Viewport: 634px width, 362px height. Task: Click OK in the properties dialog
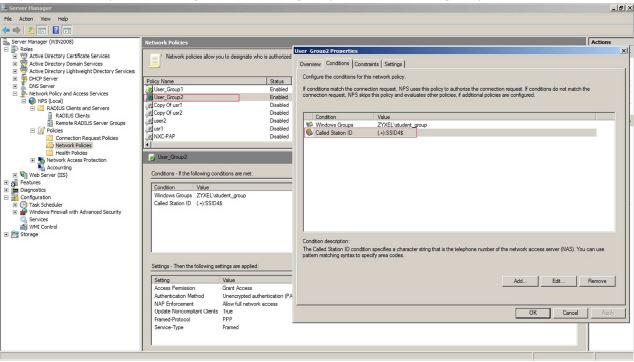[533, 313]
